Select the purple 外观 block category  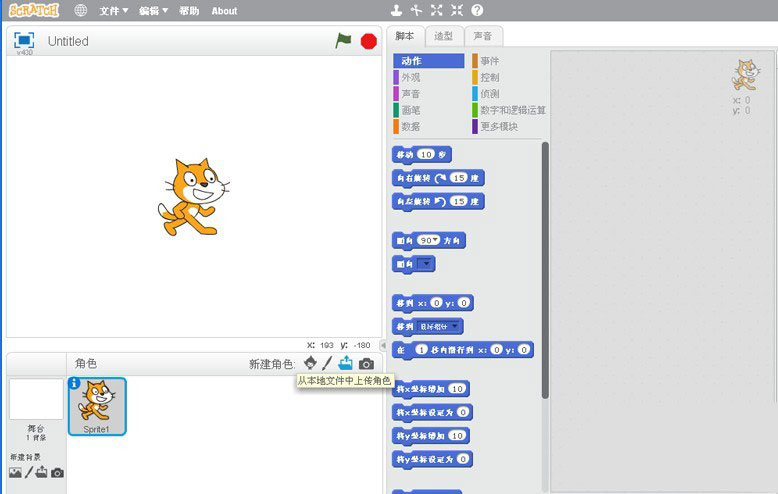[x=411, y=77]
